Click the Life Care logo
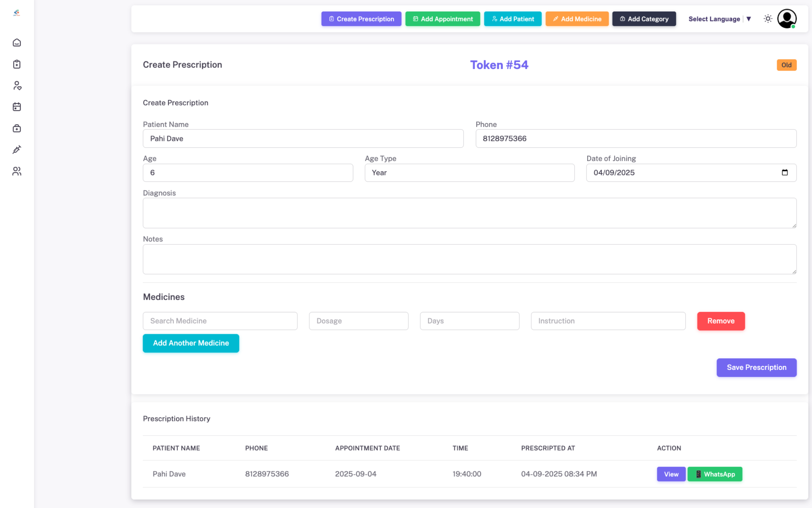The width and height of the screenshot is (812, 508). pyautogui.click(x=17, y=13)
